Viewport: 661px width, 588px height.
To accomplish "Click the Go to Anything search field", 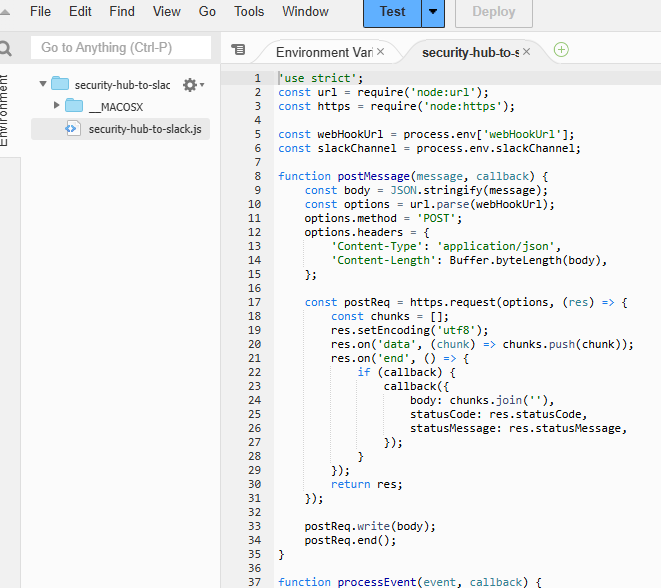I will click(121, 48).
